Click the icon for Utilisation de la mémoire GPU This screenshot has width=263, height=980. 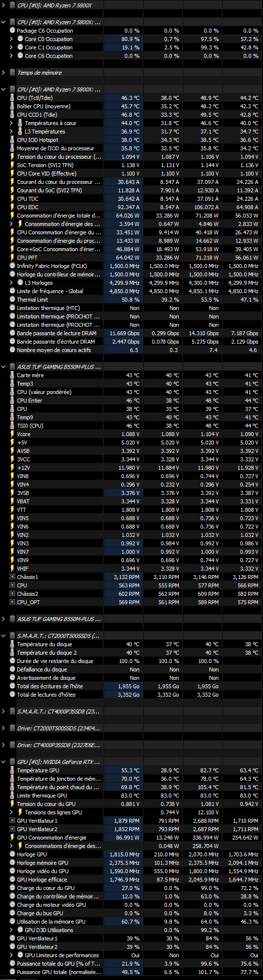pyautogui.click(x=12, y=922)
